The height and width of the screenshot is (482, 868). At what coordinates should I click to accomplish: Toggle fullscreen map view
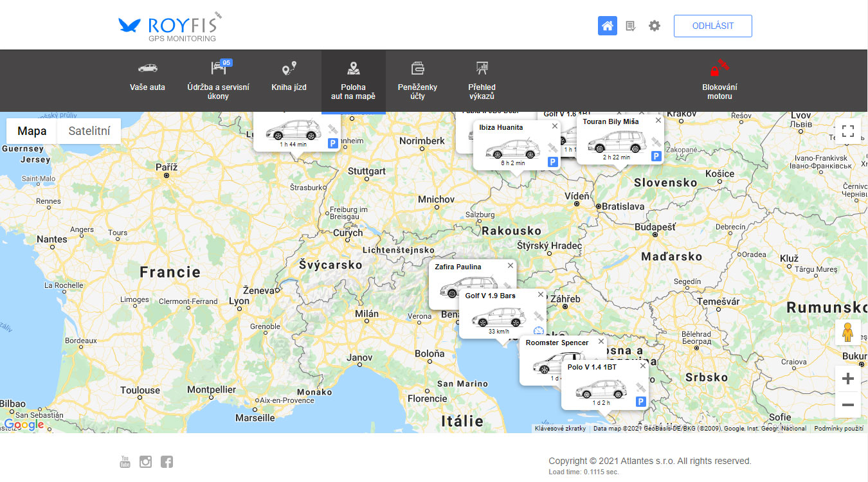[847, 131]
